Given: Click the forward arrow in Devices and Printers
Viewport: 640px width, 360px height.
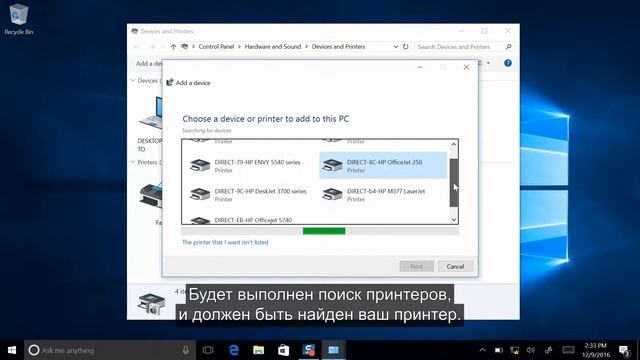Looking at the screenshot, I should tap(152, 47).
